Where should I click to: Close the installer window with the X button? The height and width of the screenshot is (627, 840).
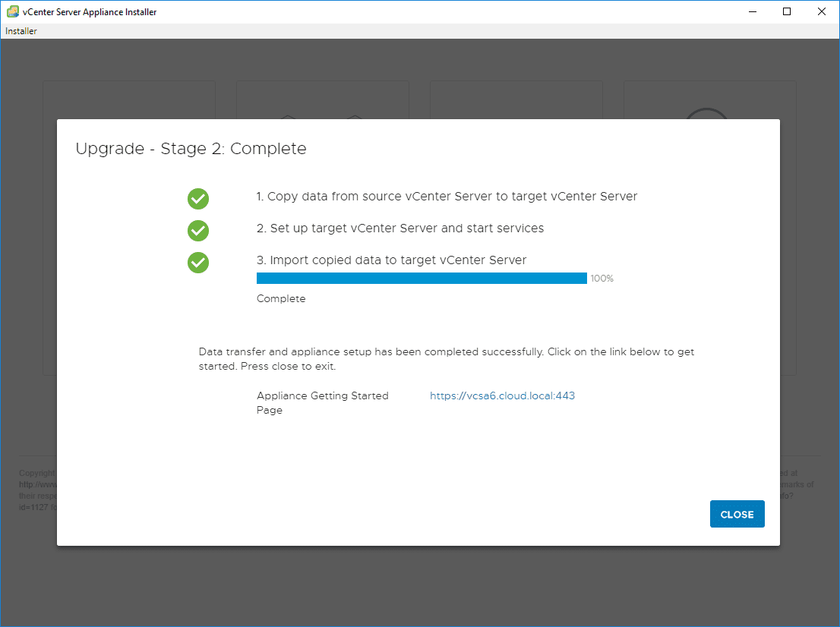(x=822, y=11)
